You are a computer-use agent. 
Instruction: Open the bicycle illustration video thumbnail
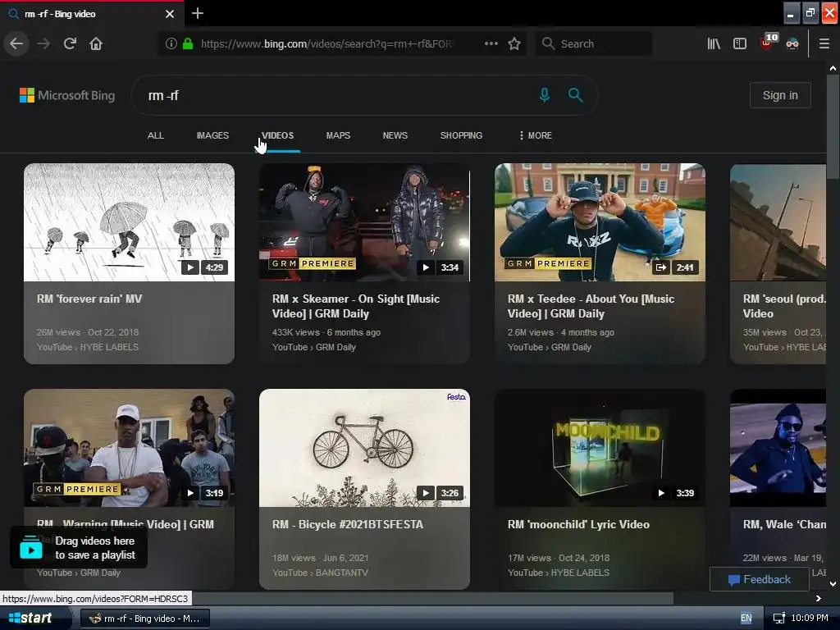click(x=364, y=448)
